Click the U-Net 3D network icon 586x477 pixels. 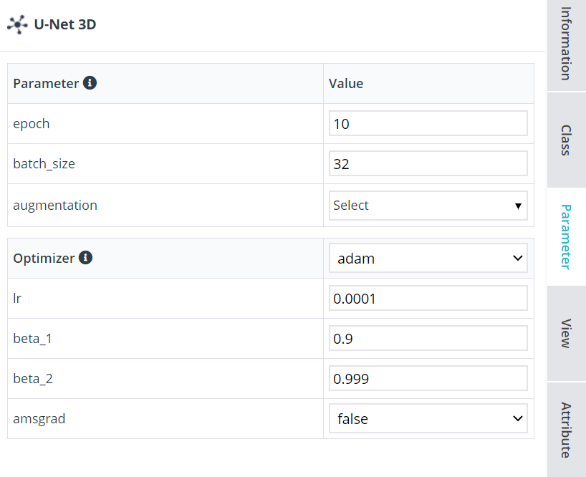[x=17, y=25]
